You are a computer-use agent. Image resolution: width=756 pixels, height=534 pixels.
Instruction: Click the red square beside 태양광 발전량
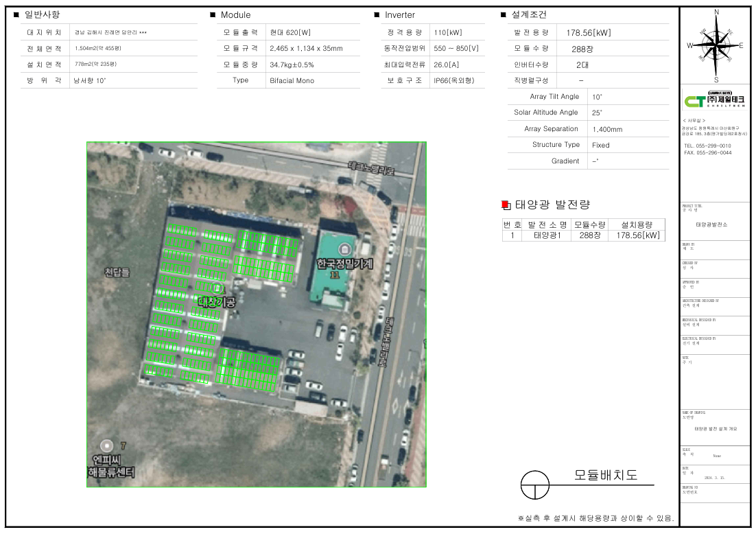(506, 205)
